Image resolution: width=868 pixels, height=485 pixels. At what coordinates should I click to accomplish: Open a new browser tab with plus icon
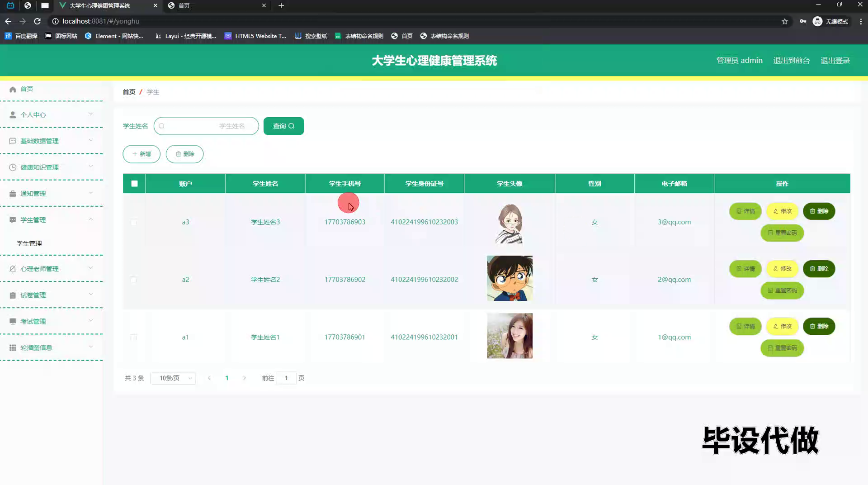pyautogui.click(x=281, y=5)
